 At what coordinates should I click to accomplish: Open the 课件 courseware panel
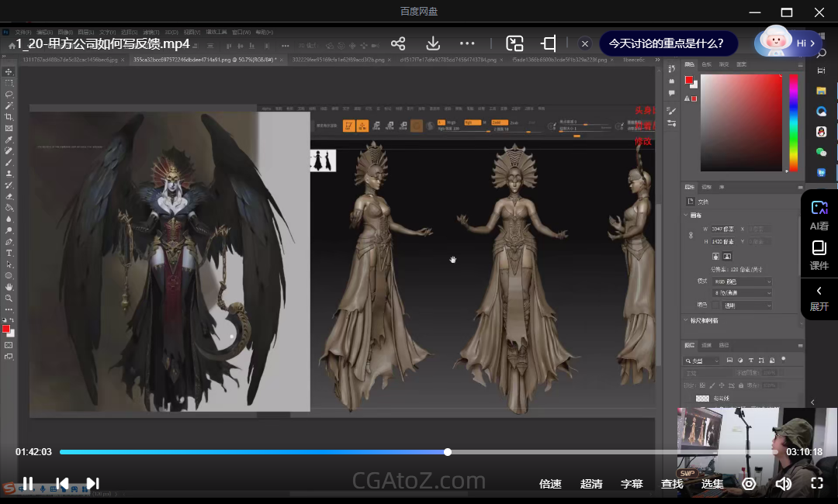point(819,254)
